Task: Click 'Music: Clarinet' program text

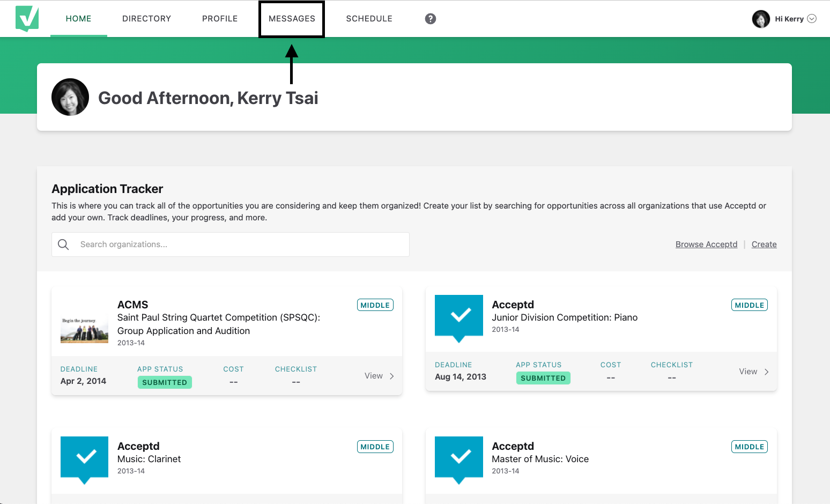Action: point(149,459)
